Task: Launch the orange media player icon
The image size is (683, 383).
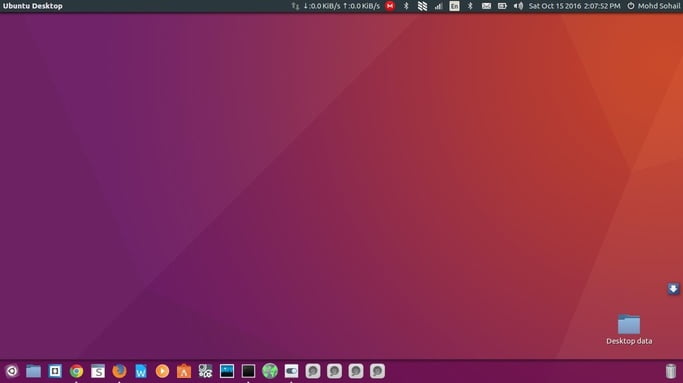Action: [162, 371]
